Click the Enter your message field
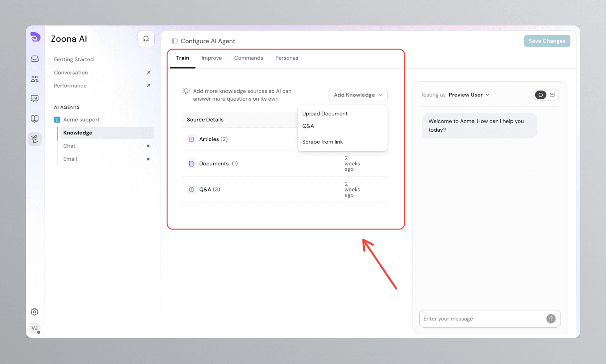This screenshot has width=606, height=364. pyautogui.click(x=482, y=319)
